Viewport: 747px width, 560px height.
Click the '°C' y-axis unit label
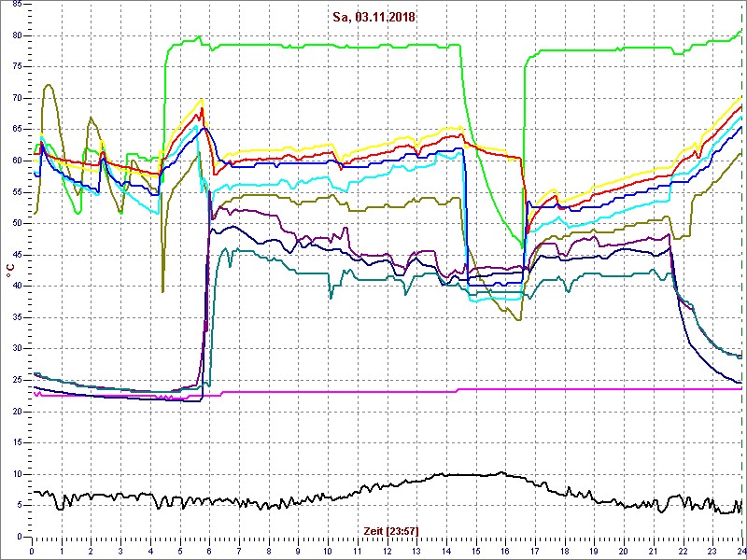[9, 271]
